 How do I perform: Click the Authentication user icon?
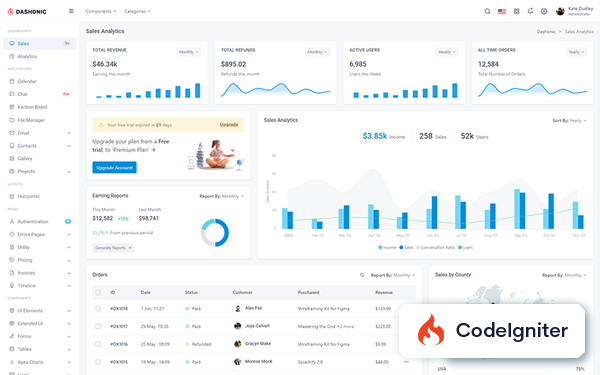(x=11, y=222)
